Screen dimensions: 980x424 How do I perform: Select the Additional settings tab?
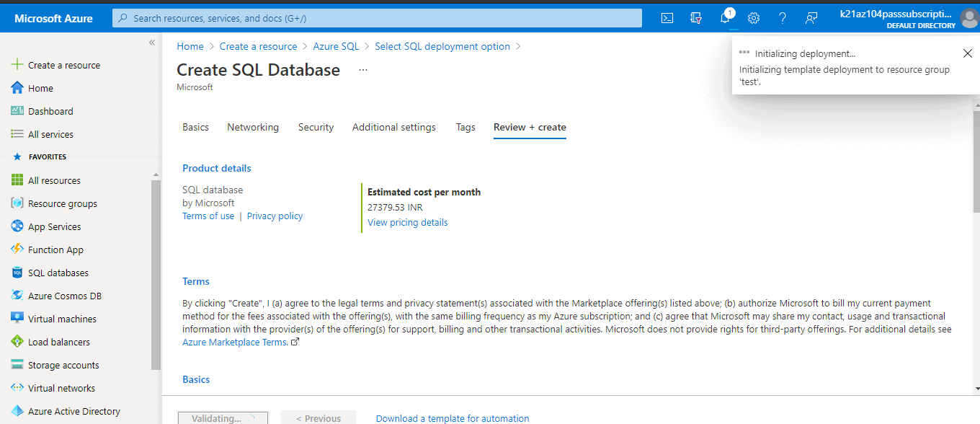click(393, 127)
